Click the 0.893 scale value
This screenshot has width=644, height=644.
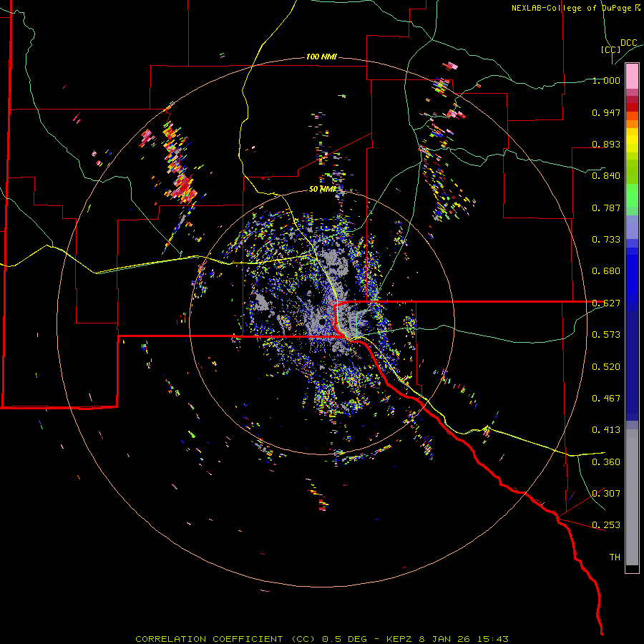pos(606,144)
